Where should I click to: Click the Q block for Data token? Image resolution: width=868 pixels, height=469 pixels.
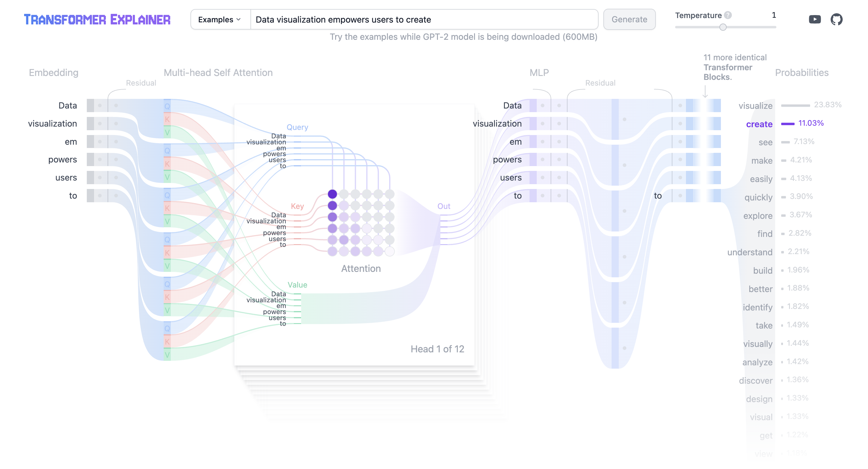pyautogui.click(x=167, y=106)
